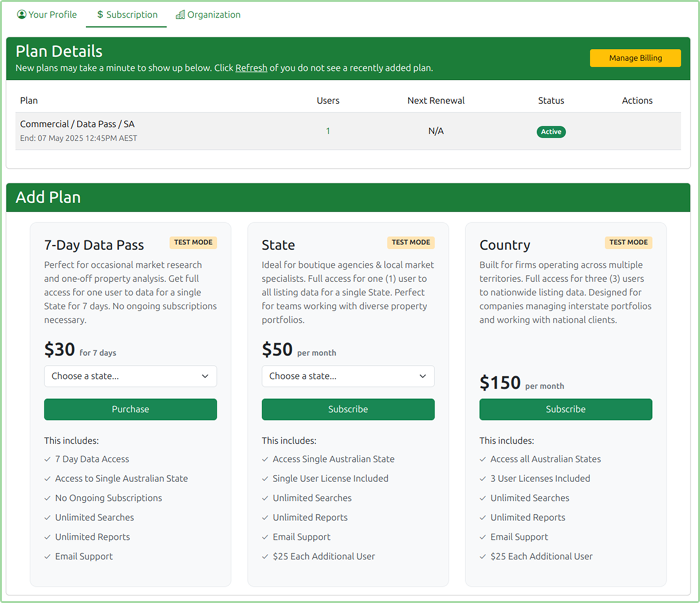Click the person icon beside Your Profile
The width and height of the screenshot is (700, 603).
click(21, 14)
